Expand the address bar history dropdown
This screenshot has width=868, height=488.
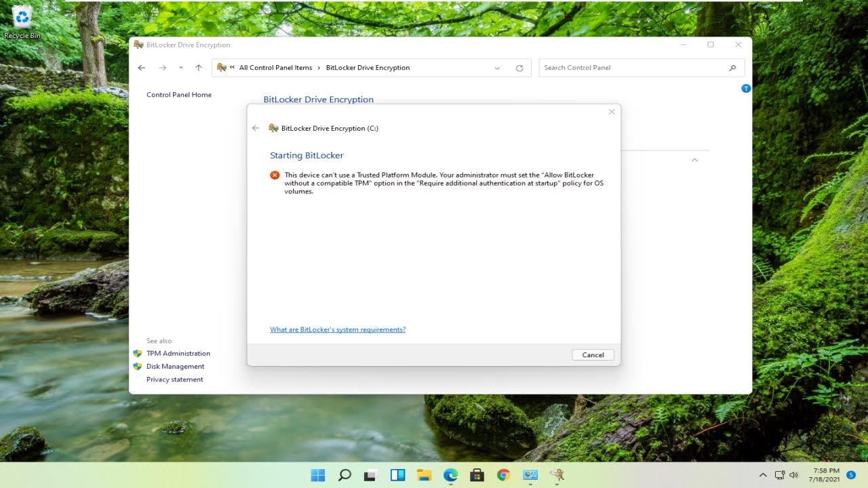[497, 68]
